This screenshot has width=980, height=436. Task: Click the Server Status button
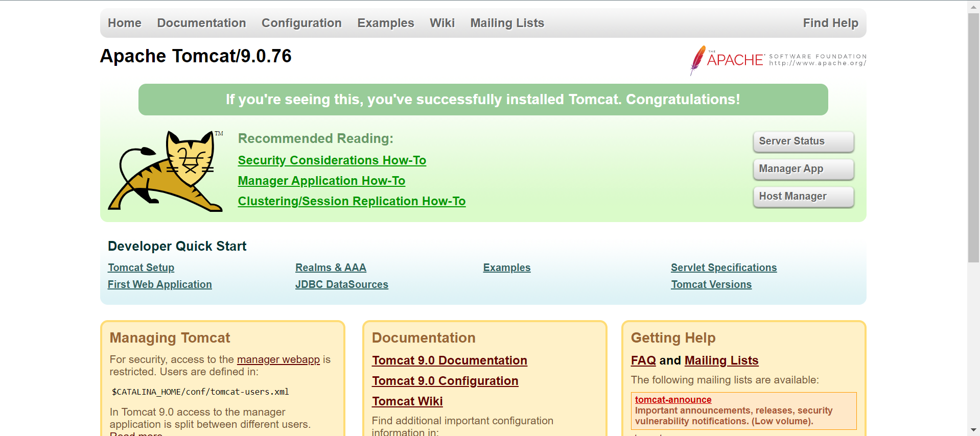point(803,141)
